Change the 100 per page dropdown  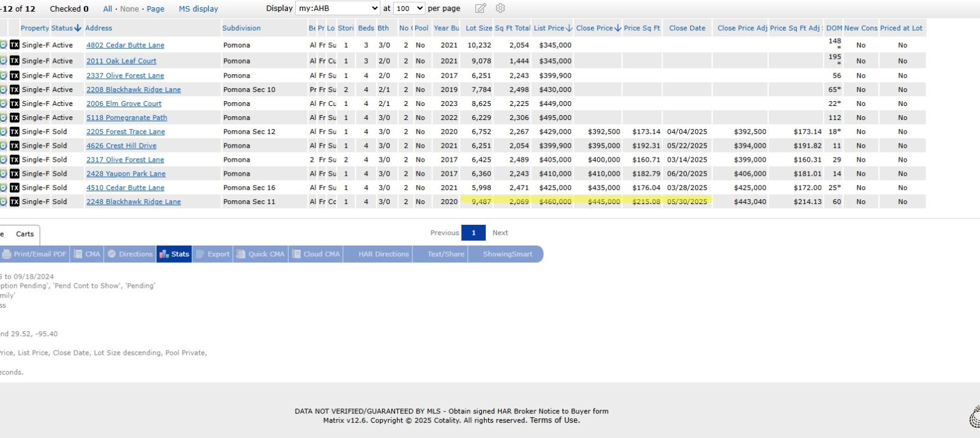click(409, 9)
